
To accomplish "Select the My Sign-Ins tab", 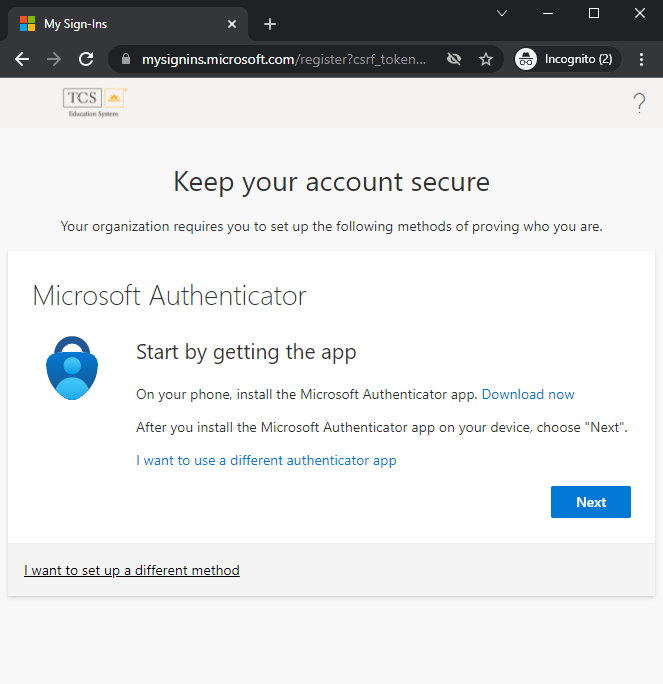I will pos(128,24).
